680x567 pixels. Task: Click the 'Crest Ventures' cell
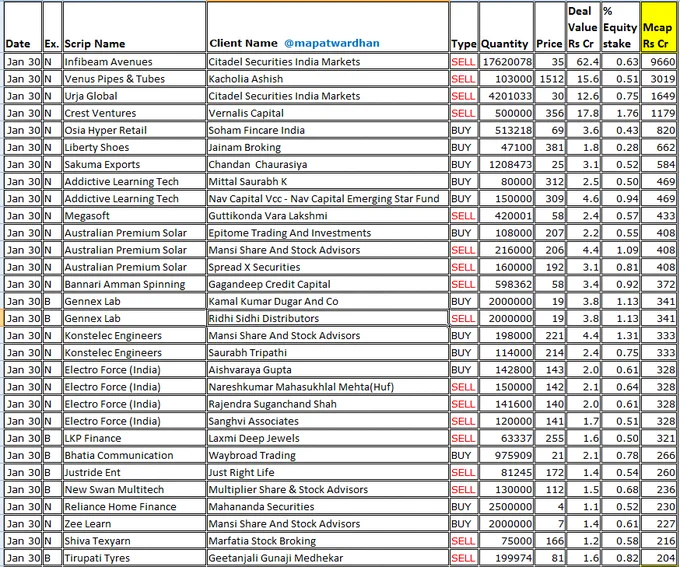(x=134, y=113)
